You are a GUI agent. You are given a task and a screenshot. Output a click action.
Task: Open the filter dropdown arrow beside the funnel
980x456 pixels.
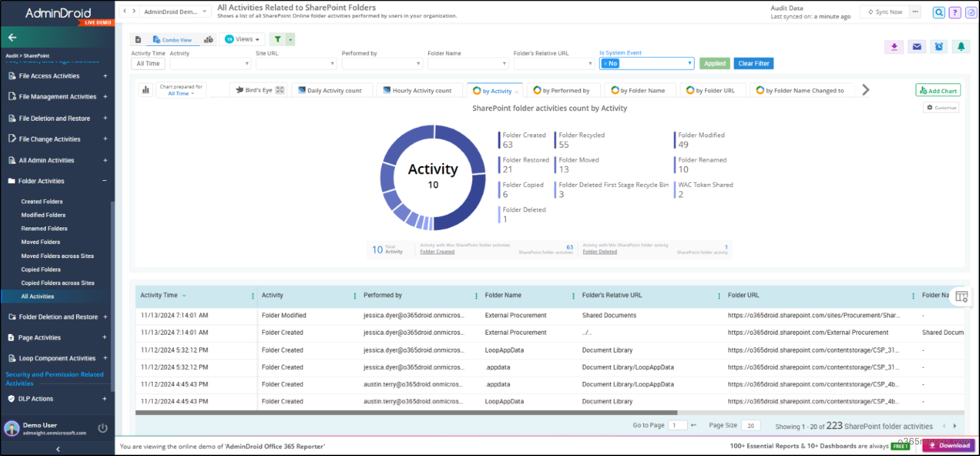tap(291, 40)
